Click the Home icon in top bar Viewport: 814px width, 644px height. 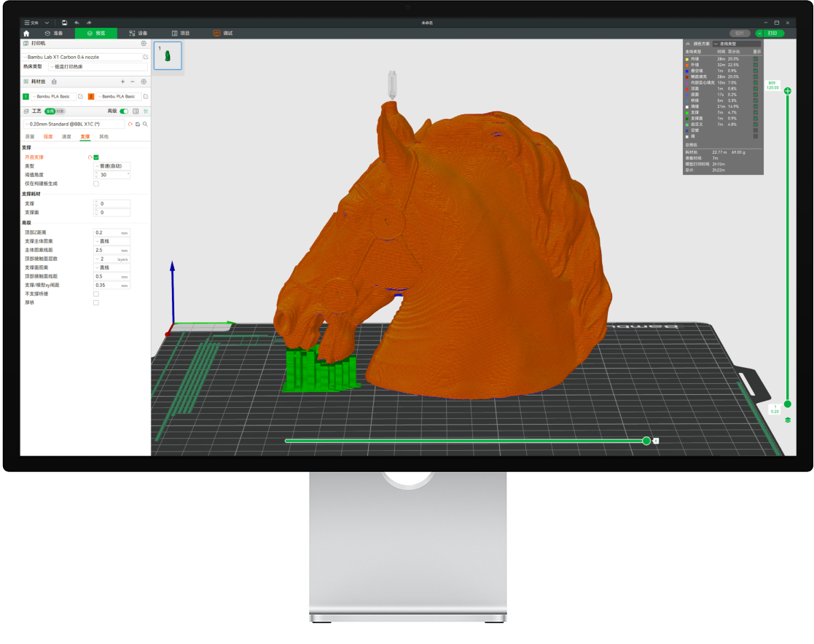click(26, 33)
